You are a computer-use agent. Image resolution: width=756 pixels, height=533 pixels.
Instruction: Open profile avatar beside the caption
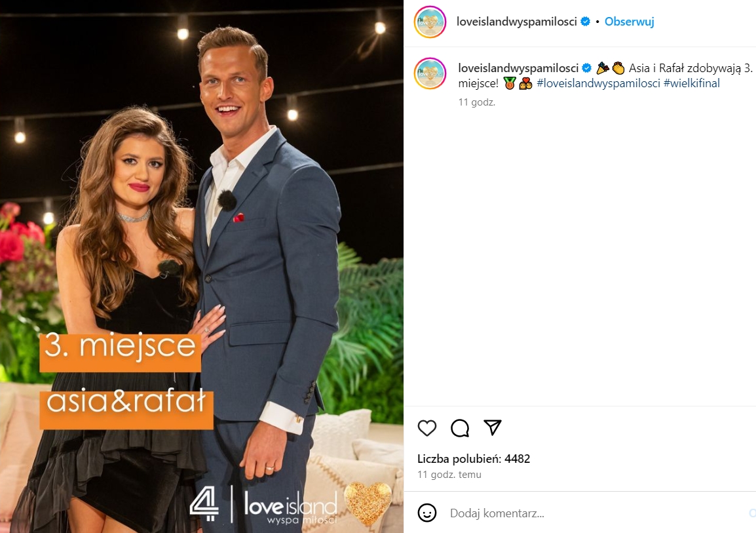430,74
